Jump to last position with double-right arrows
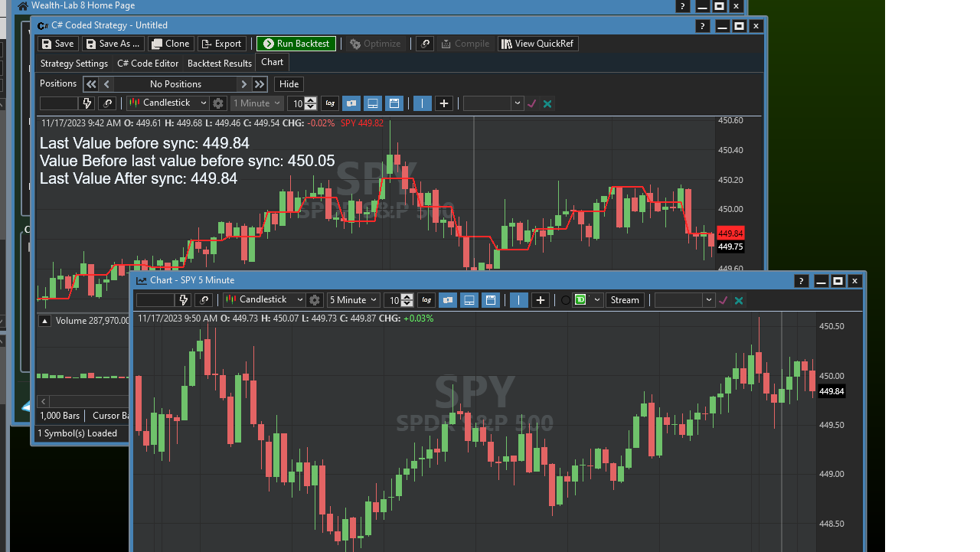This screenshot has width=980, height=552. tap(260, 84)
